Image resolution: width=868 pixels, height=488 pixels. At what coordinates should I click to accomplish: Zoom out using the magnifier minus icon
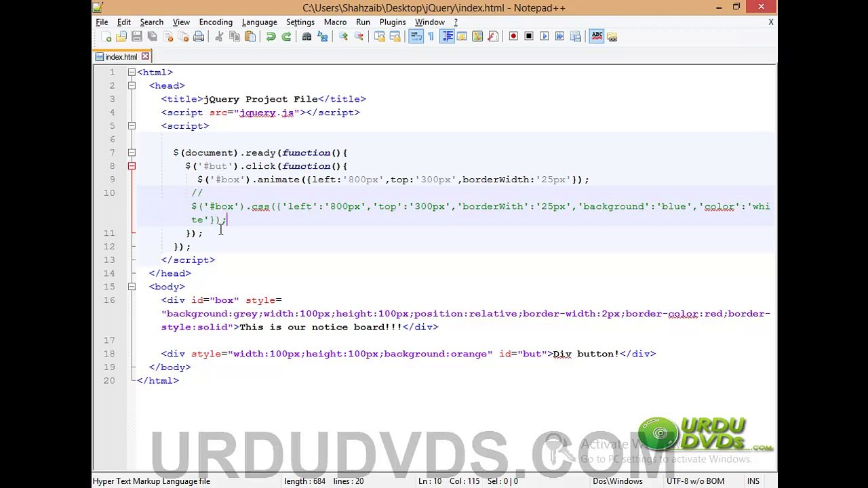click(x=359, y=37)
